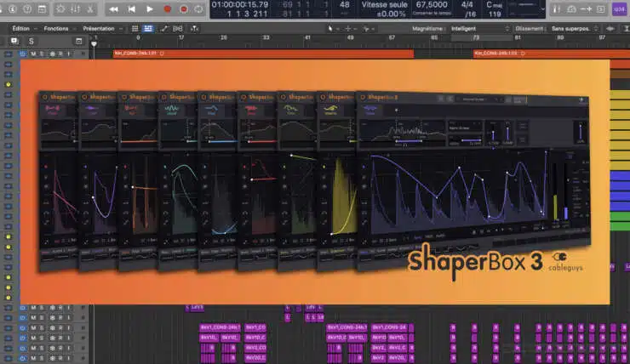630x364 pixels.
Task: Open the Présentation menu
Action: pyautogui.click(x=99, y=29)
